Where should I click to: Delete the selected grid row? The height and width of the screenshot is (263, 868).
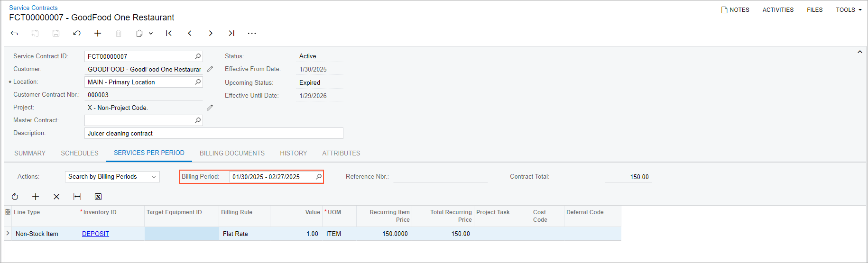[x=56, y=197]
